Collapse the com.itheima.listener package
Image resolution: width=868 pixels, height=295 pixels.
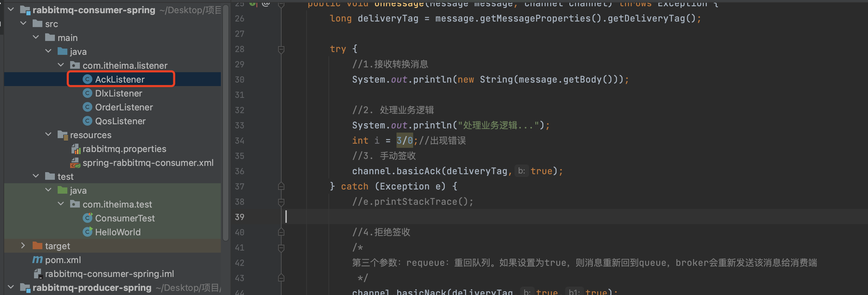[x=61, y=65]
